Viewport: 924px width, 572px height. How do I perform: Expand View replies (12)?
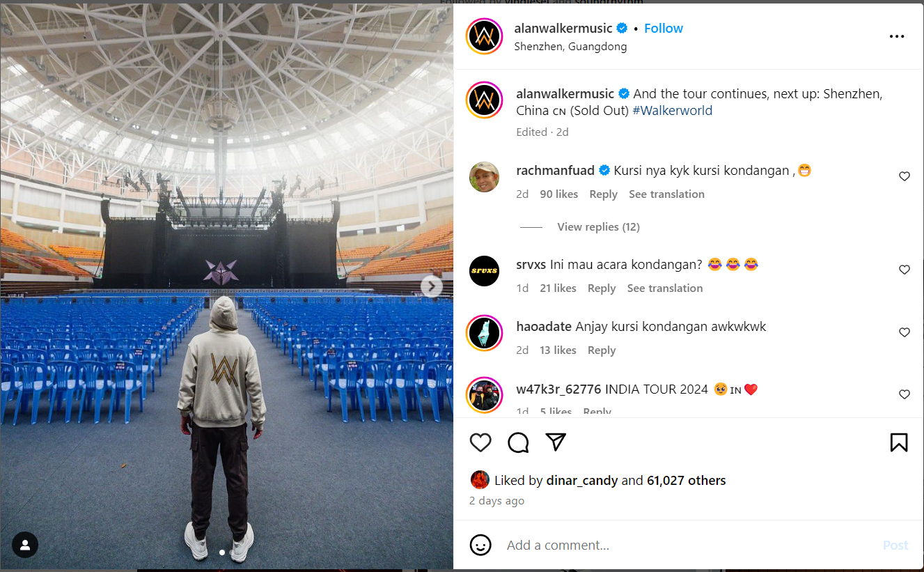click(598, 226)
